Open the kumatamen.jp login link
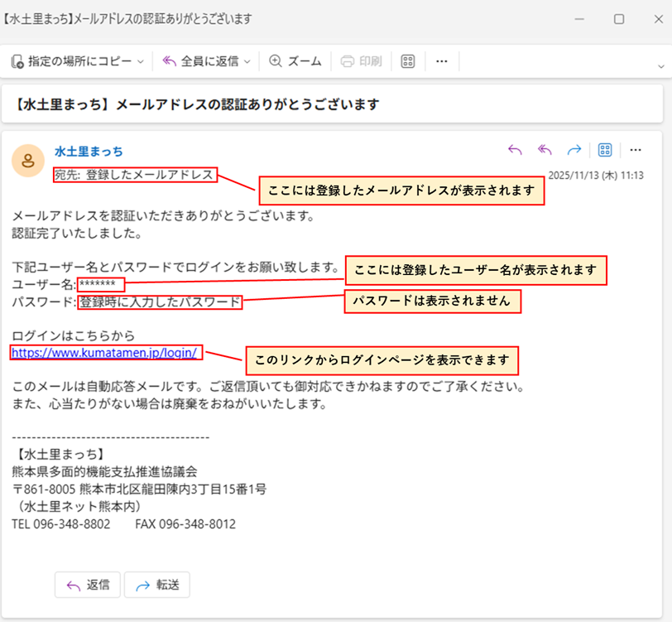Image resolution: width=672 pixels, height=622 pixels. tap(104, 353)
